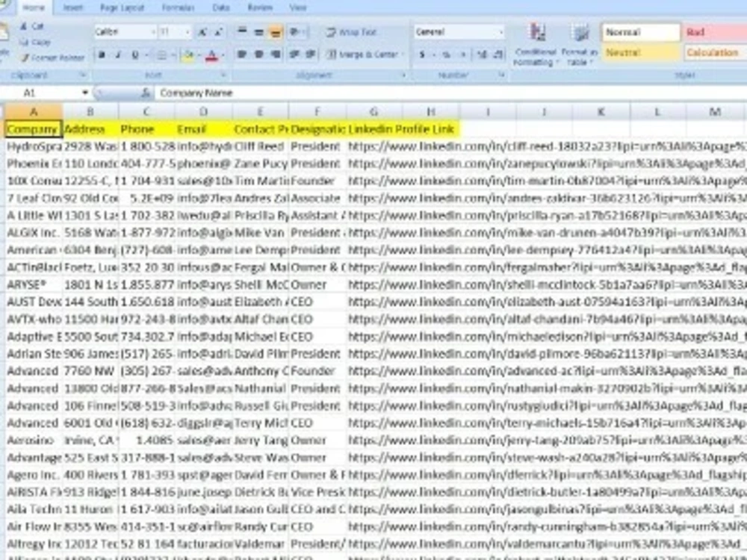This screenshot has width=747, height=560.
Task: Expand the fill color dropdown arrow
Action: [x=199, y=55]
